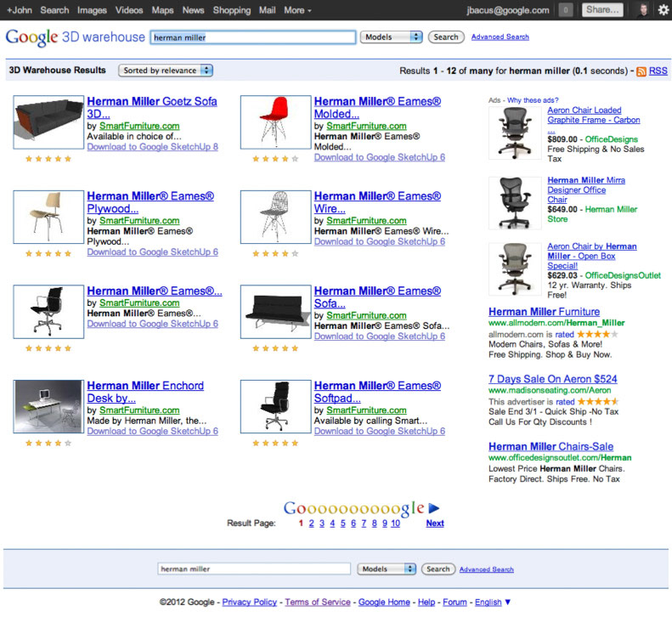Open Eames Wire chair thumbnail

point(275,217)
